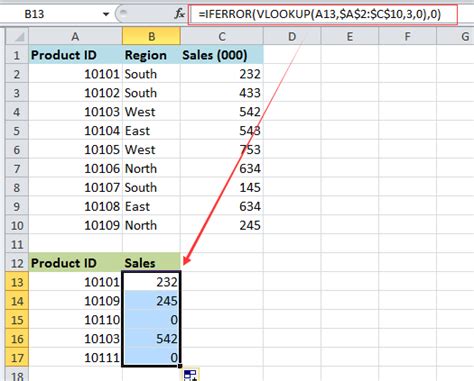The width and height of the screenshot is (474, 381).
Task: Click the 'Region' header cell
Action: 151,55
